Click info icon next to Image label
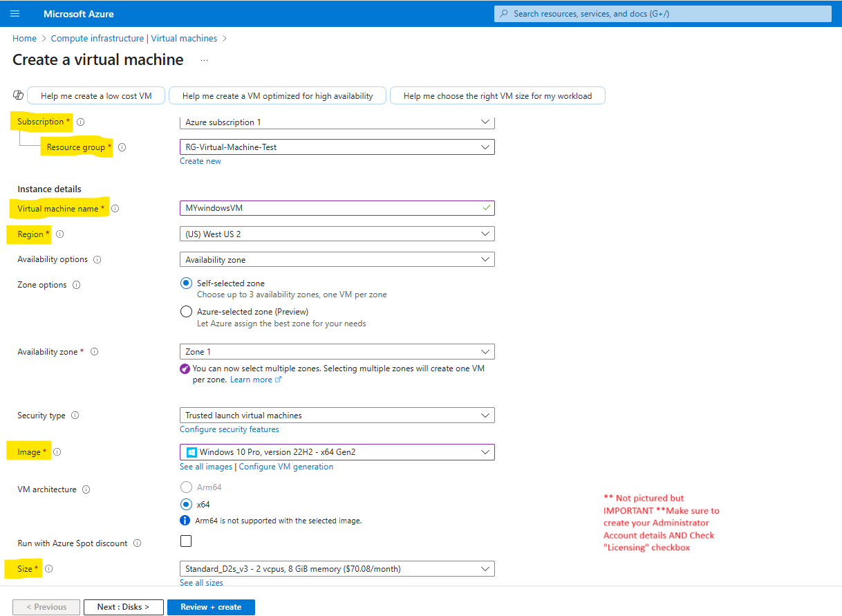Image resolution: width=842 pixels, height=616 pixels. coord(57,452)
